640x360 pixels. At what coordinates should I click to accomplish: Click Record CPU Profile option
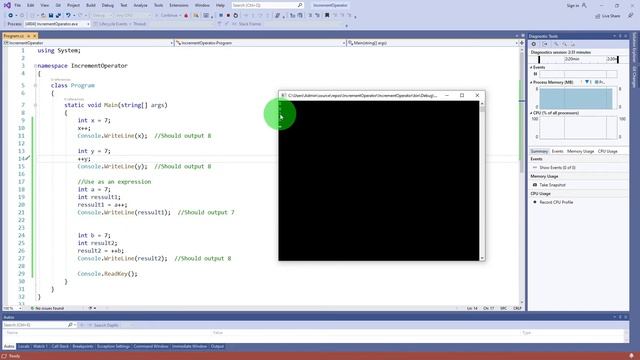coord(556,202)
